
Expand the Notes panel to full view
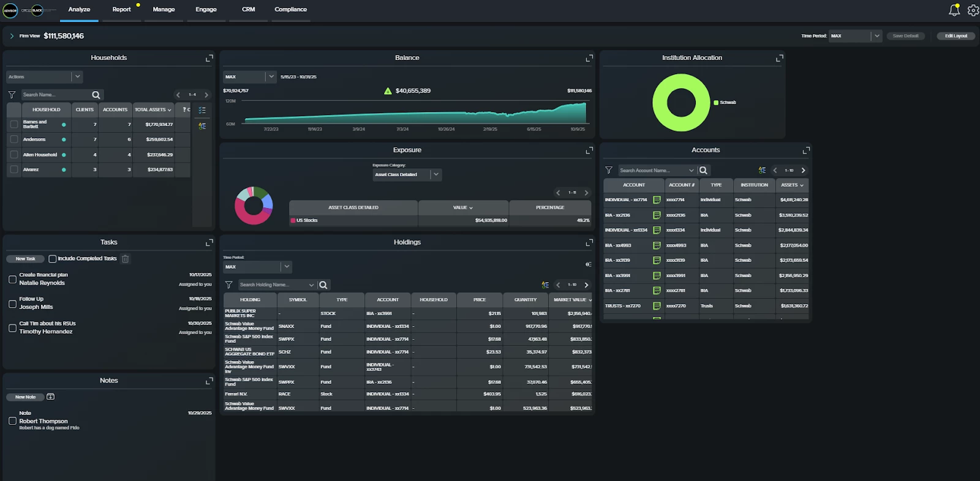209,381
